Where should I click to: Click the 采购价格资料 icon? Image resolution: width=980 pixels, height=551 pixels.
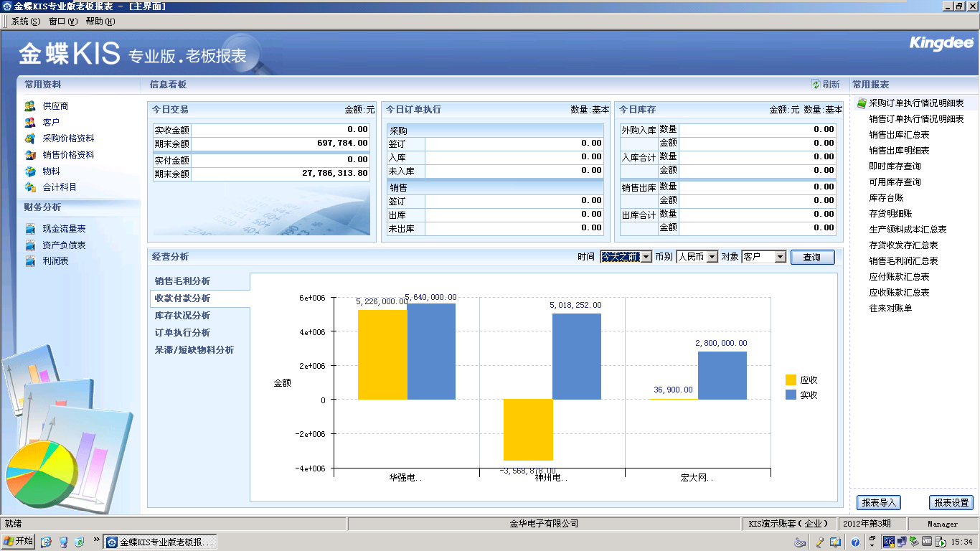pyautogui.click(x=30, y=138)
